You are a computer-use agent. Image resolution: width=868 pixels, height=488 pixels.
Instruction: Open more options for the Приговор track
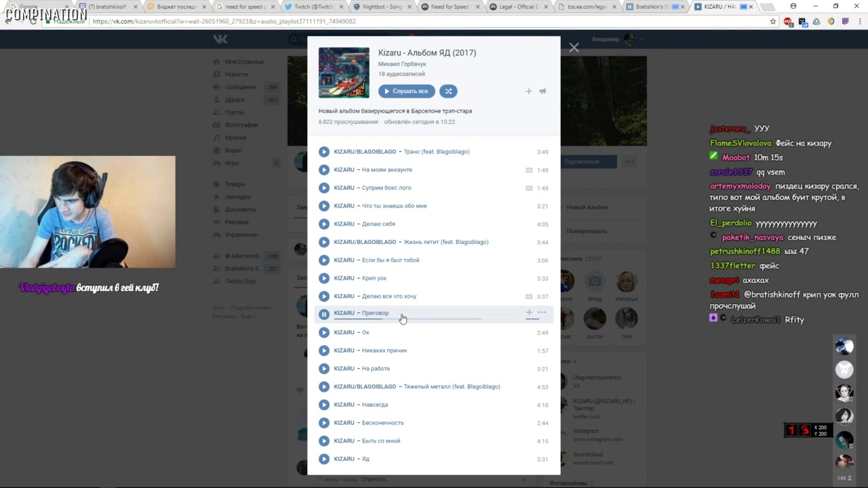coord(542,312)
